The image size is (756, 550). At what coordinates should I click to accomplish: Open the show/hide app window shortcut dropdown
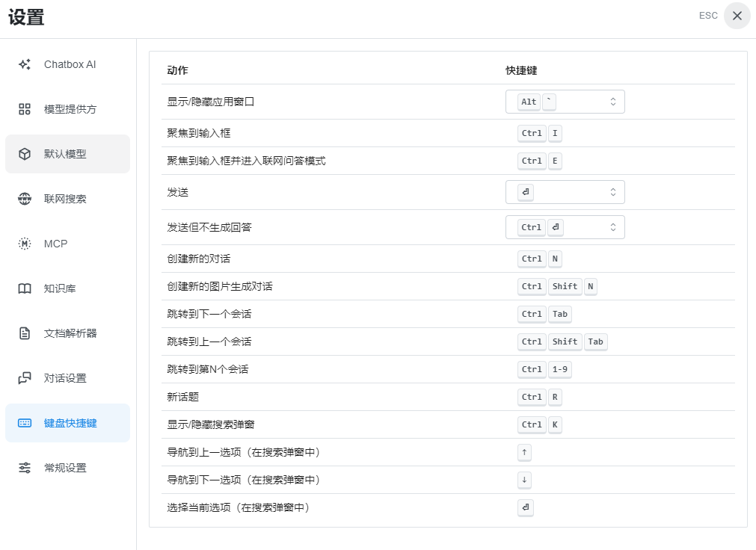(565, 102)
